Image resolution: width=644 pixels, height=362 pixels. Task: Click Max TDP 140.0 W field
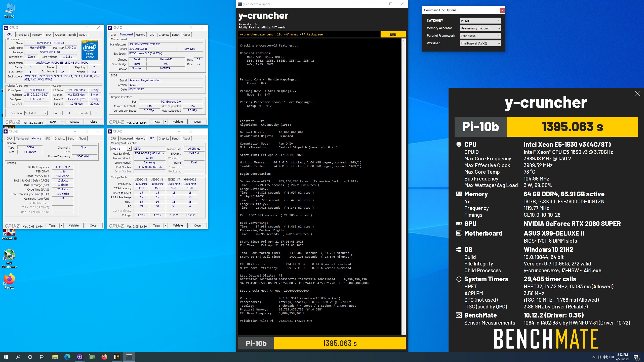pyautogui.click(x=71, y=48)
